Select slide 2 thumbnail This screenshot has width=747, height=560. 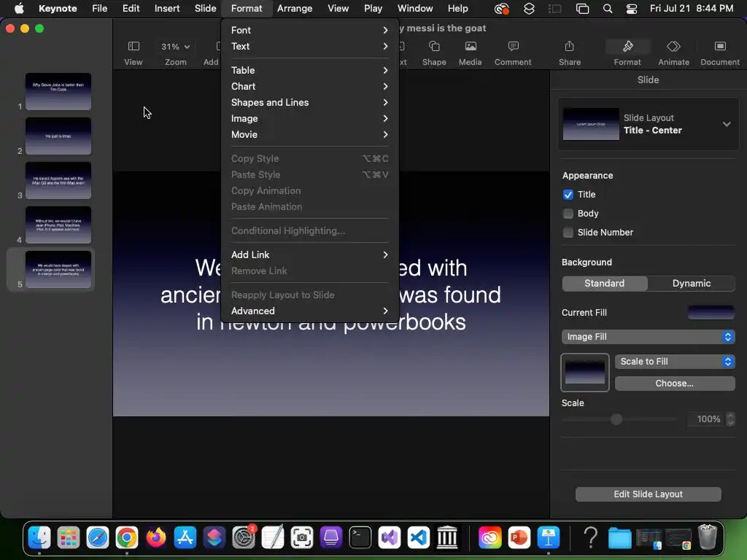(58, 136)
